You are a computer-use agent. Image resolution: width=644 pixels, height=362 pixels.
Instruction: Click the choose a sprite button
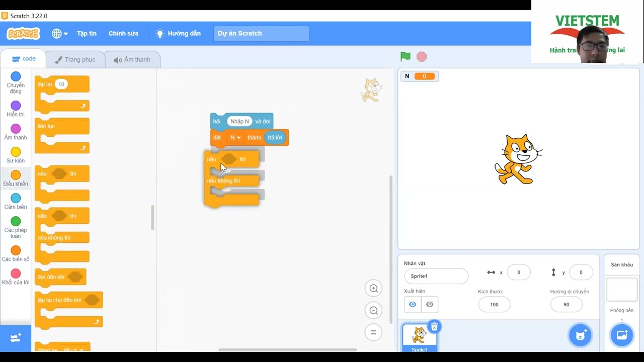pyautogui.click(x=580, y=335)
